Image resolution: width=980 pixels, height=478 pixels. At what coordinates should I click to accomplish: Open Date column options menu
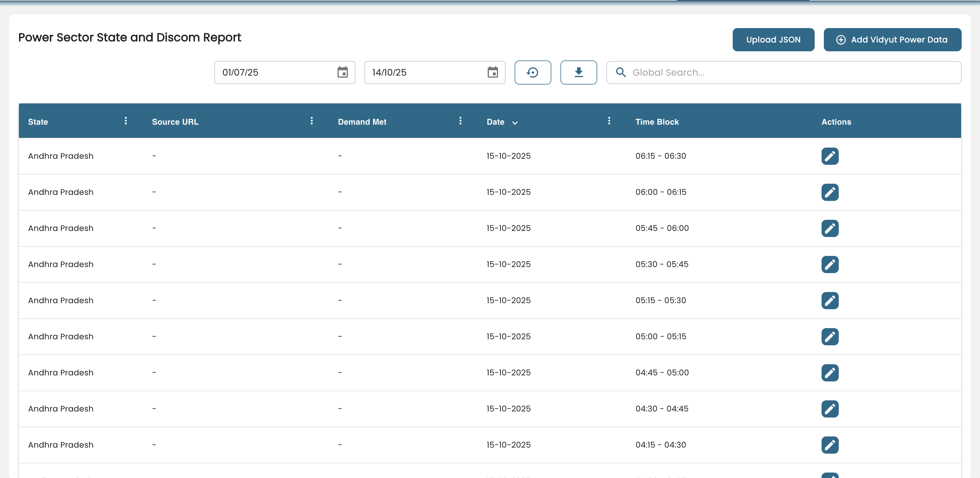(609, 121)
